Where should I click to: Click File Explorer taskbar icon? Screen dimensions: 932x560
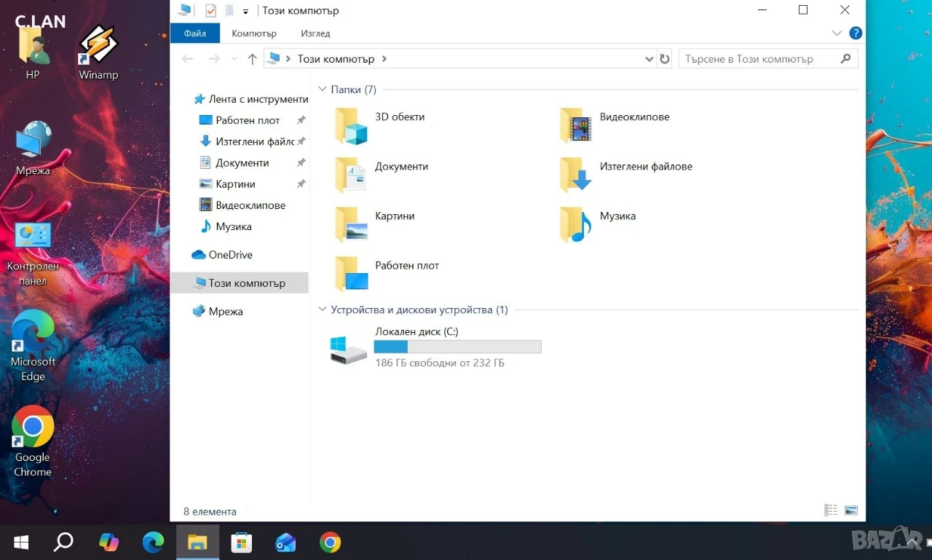[197, 543]
